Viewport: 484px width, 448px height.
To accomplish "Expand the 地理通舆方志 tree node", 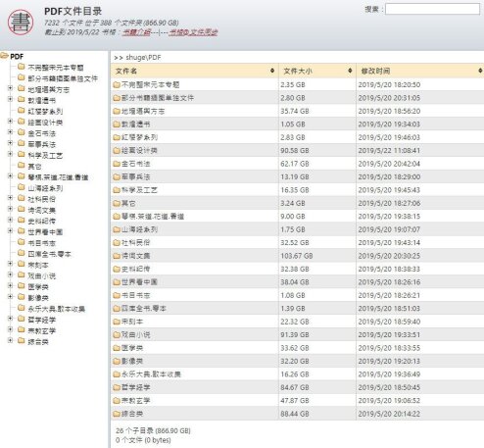I will pos(10,88).
